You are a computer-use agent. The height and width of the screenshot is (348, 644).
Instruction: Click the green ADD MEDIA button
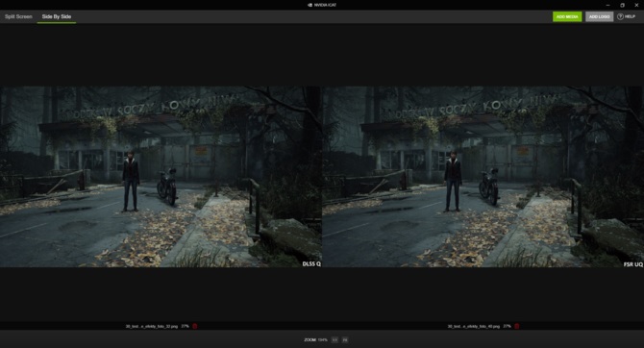(x=567, y=16)
